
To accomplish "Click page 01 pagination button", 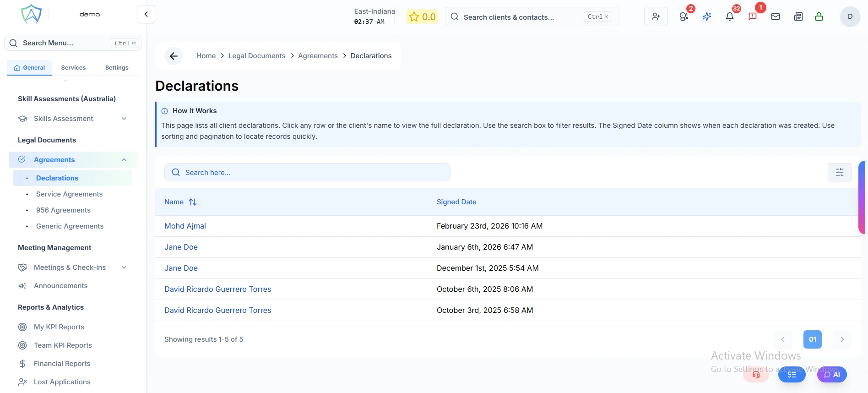I will [x=812, y=339].
